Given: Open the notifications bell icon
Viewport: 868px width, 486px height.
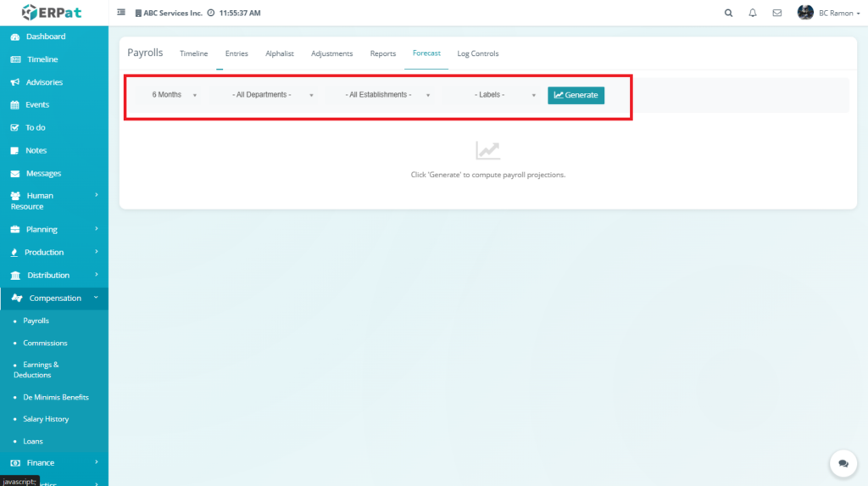Looking at the screenshot, I should click(x=753, y=13).
